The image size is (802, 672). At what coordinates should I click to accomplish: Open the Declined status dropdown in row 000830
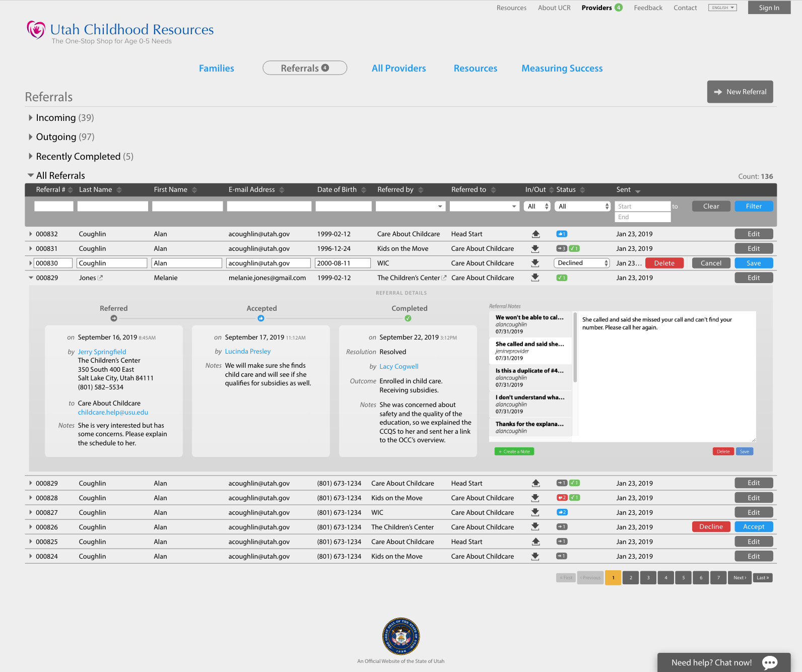[x=582, y=263]
